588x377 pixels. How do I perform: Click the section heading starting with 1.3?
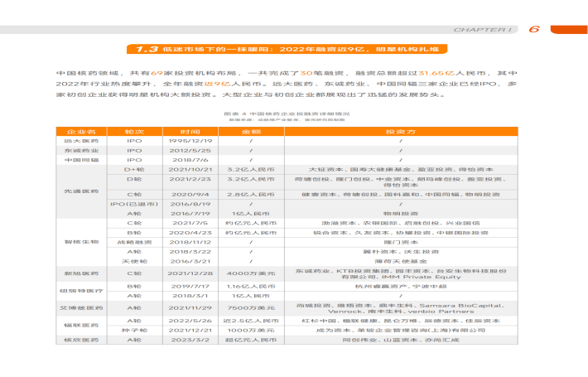click(287, 49)
